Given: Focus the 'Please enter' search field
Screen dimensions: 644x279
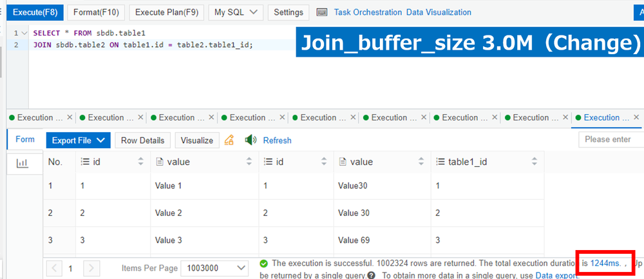Looking at the screenshot, I should pyautogui.click(x=611, y=140).
